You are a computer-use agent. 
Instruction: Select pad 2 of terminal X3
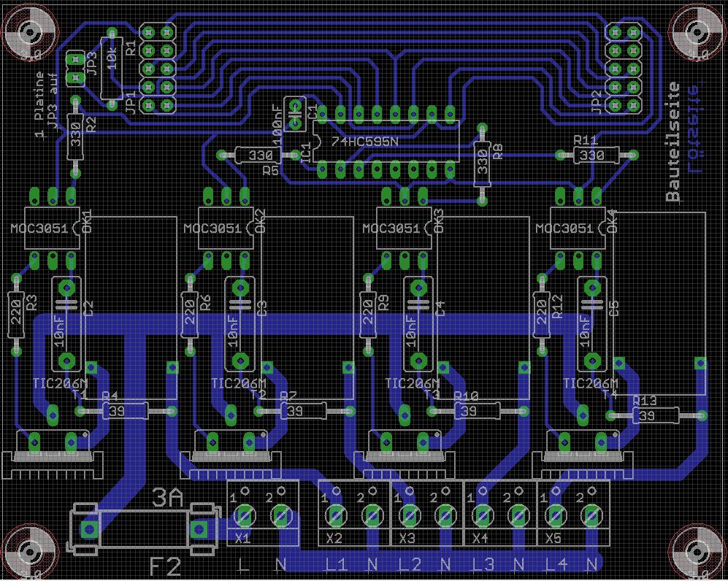pos(445,515)
